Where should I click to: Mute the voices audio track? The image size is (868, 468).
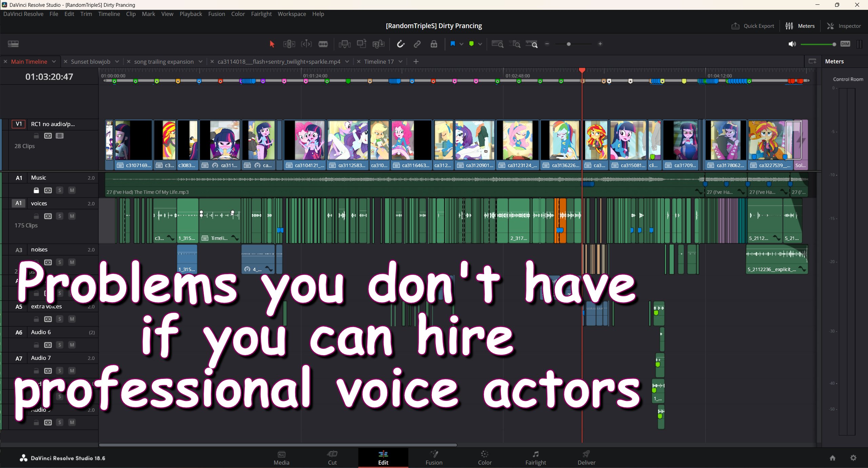(x=72, y=216)
